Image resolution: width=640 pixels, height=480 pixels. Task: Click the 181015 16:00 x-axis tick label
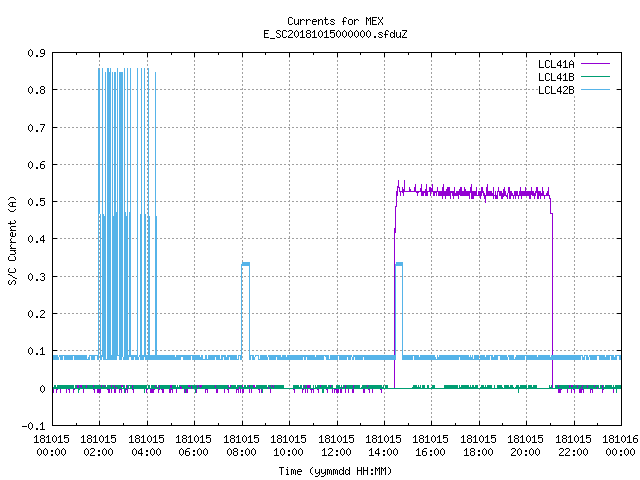coord(431,445)
